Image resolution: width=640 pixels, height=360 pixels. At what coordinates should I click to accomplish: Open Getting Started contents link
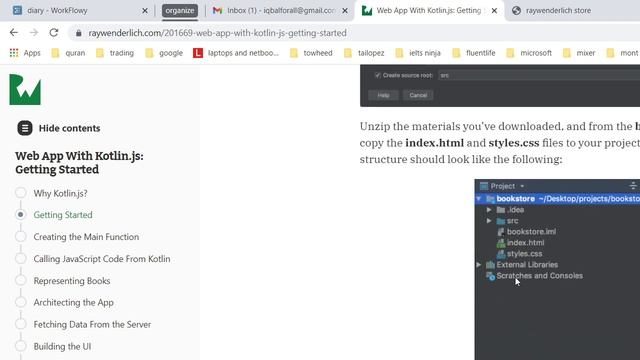pyautogui.click(x=63, y=215)
